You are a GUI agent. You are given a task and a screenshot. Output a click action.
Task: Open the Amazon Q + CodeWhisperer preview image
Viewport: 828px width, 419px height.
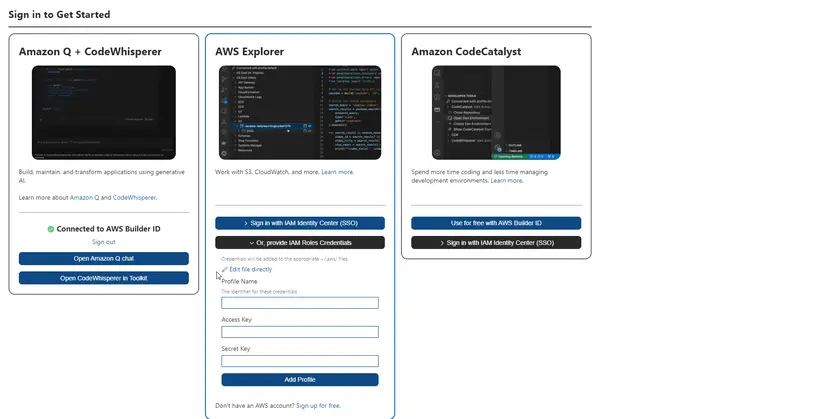[x=104, y=113]
